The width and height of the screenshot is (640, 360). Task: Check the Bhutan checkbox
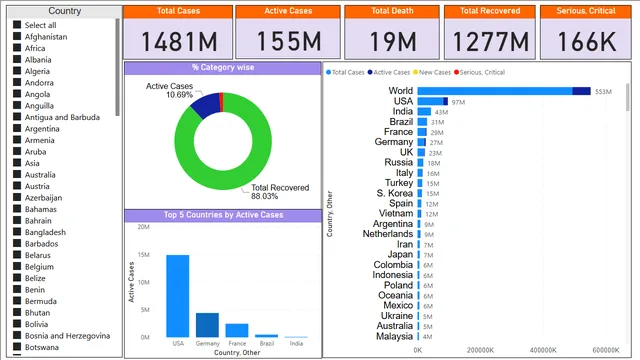[17, 312]
